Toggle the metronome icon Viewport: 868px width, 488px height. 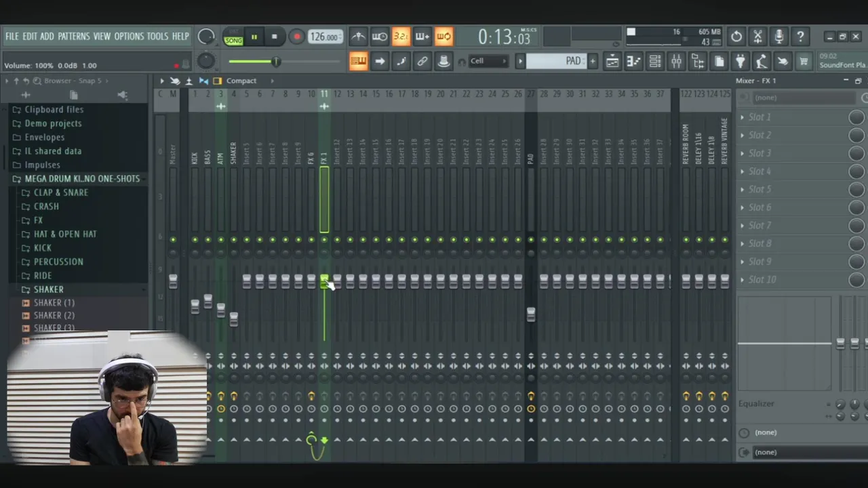click(x=358, y=37)
